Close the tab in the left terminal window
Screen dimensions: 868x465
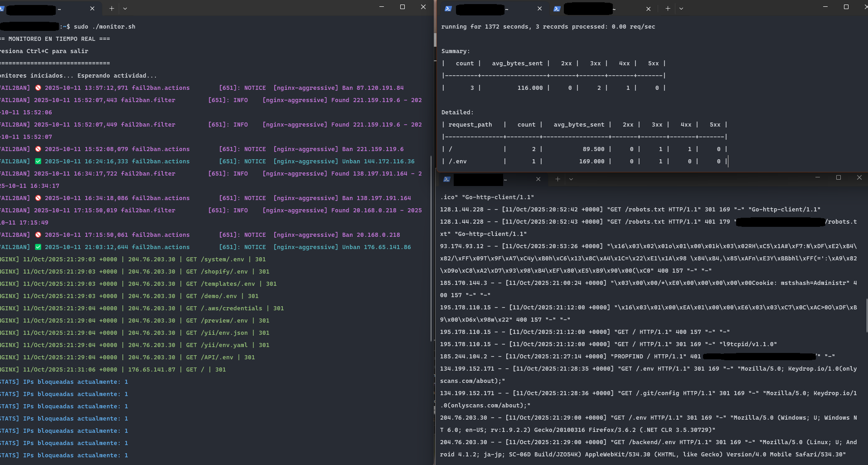tap(92, 9)
